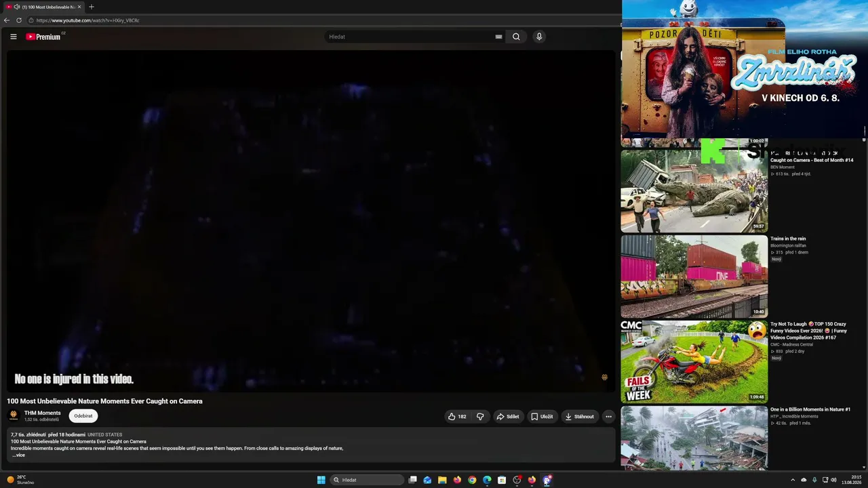This screenshot has width=868, height=488.
Task: Open a new browser tab
Action: coord(92,7)
